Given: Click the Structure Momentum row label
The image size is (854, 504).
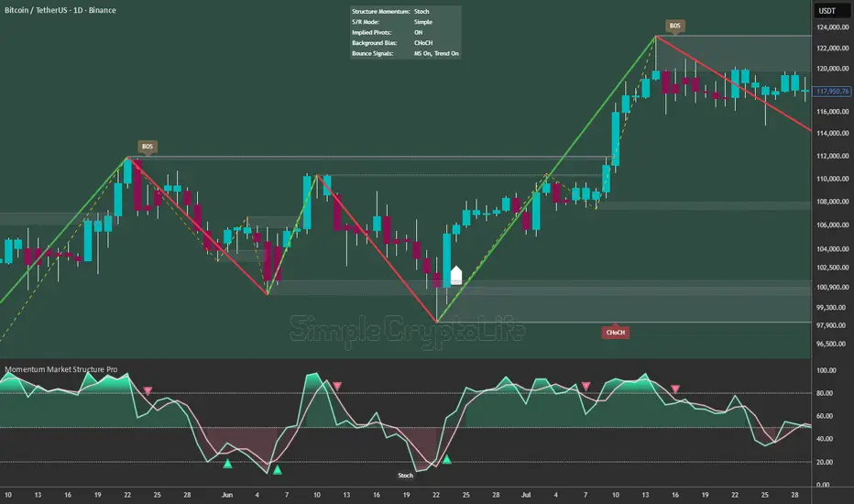Looking at the screenshot, I should tap(380, 11).
